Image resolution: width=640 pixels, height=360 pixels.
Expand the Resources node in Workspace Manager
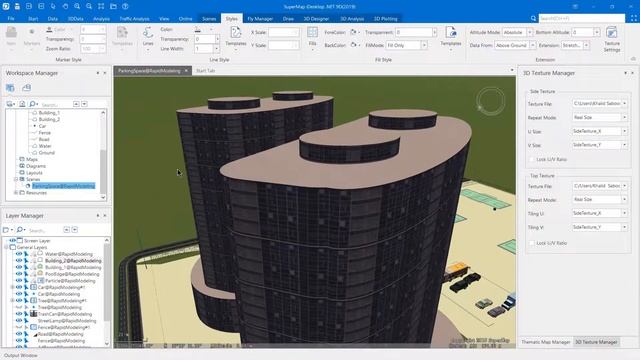(16, 193)
